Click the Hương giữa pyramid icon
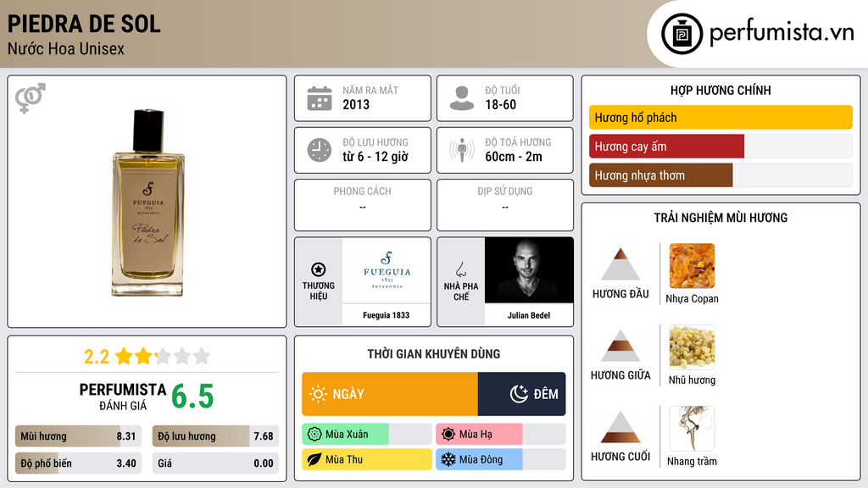 (x=620, y=346)
